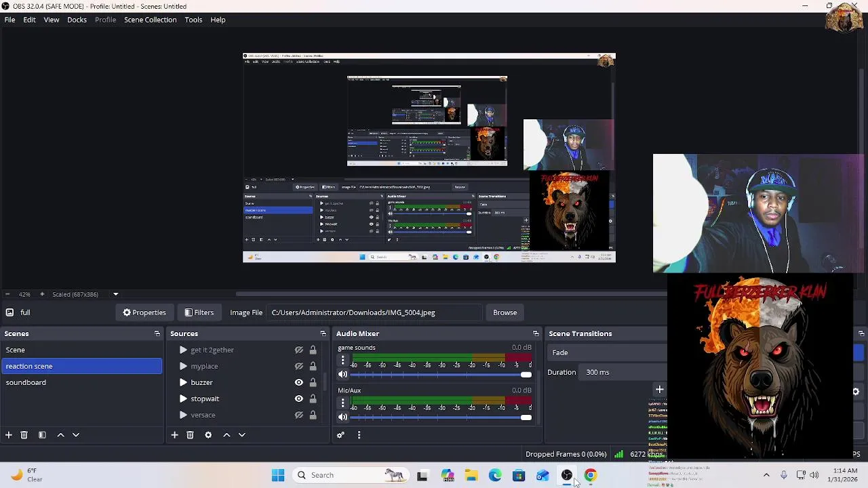Pop out the Scenes dock
868x488 pixels.
point(157,333)
